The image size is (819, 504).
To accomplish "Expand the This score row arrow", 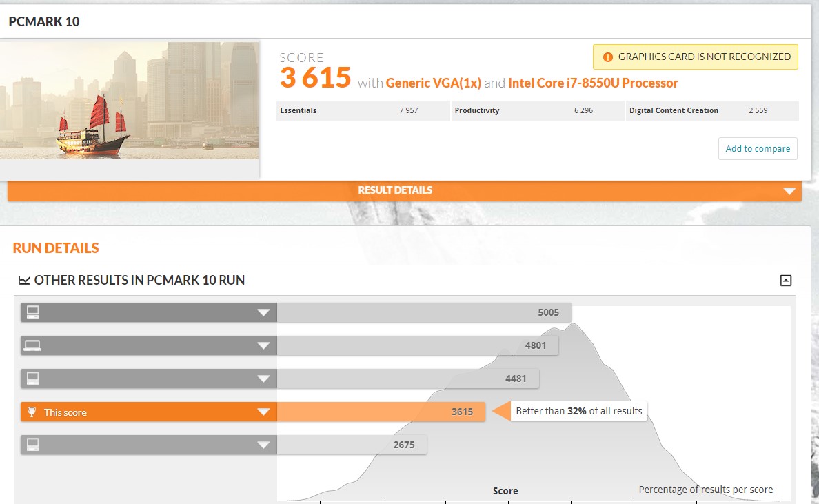I will coord(263,412).
